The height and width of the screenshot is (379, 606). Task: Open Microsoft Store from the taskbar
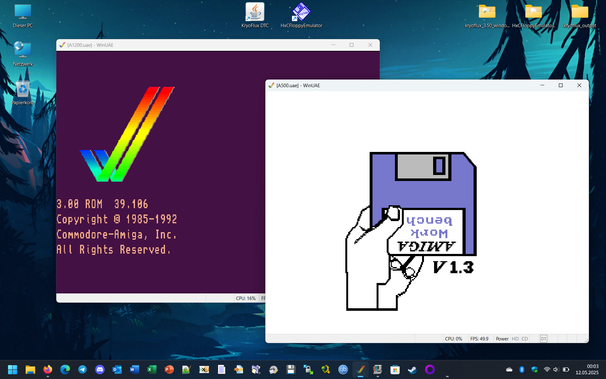click(395, 370)
